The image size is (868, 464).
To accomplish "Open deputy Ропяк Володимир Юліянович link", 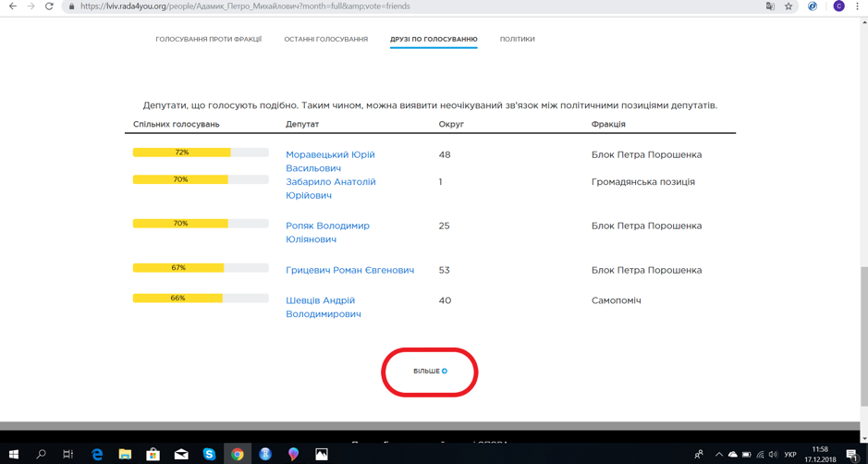I will pyautogui.click(x=327, y=233).
